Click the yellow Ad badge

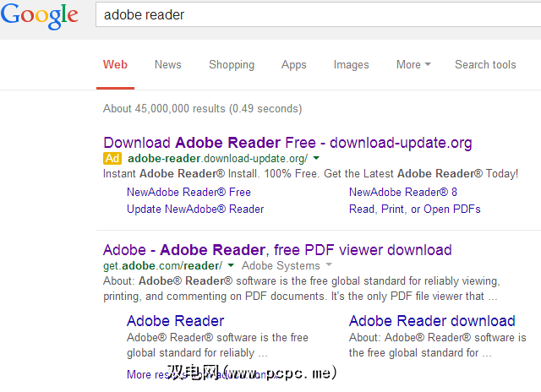pyautogui.click(x=112, y=159)
